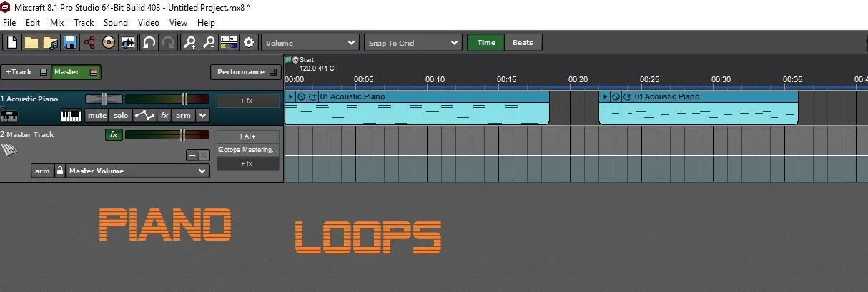Click the automation curve icon on Acoustic Piano track
The height and width of the screenshot is (292, 868).
tap(145, 116)
